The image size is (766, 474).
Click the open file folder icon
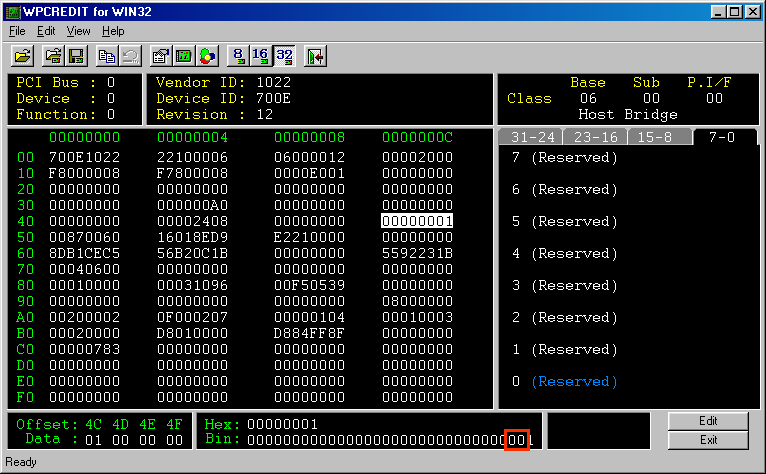[x=22, y=56]
